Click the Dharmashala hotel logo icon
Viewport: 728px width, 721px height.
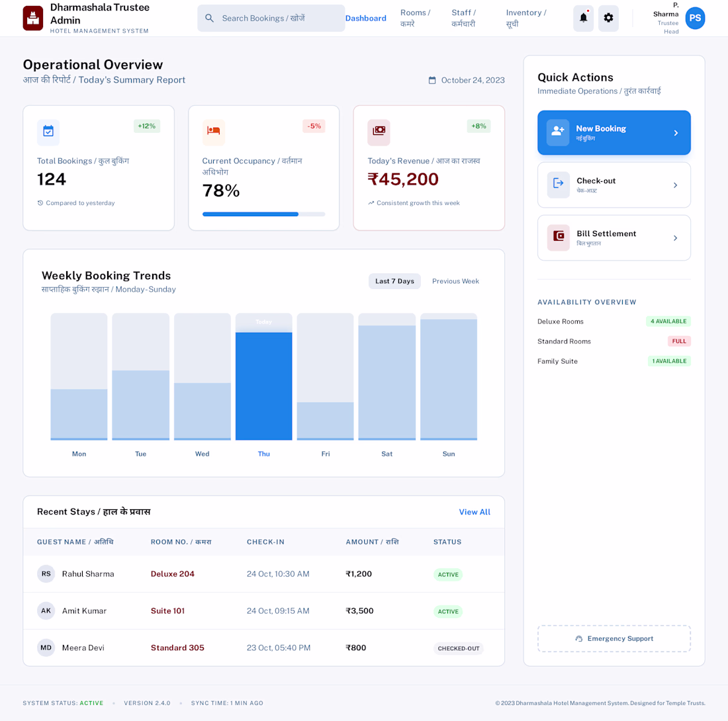[x=33, y=18]
